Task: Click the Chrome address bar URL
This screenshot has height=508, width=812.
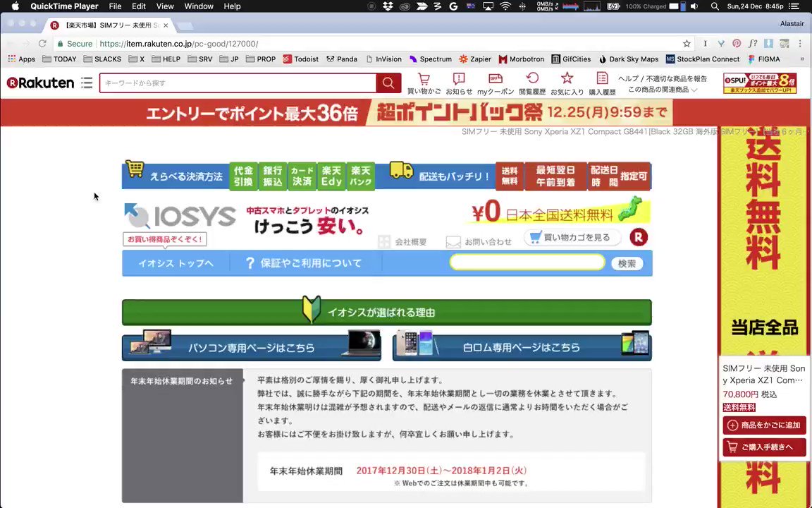Action: point(178,44)
